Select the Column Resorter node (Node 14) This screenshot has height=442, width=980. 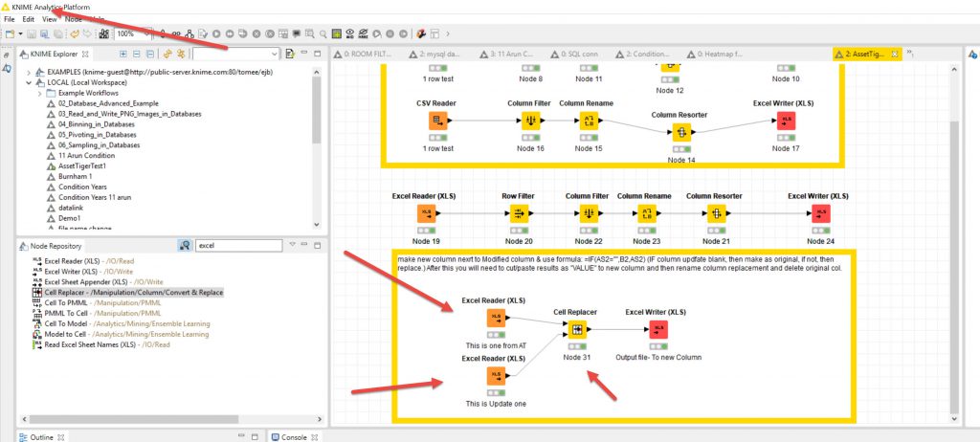pos(683,133)
